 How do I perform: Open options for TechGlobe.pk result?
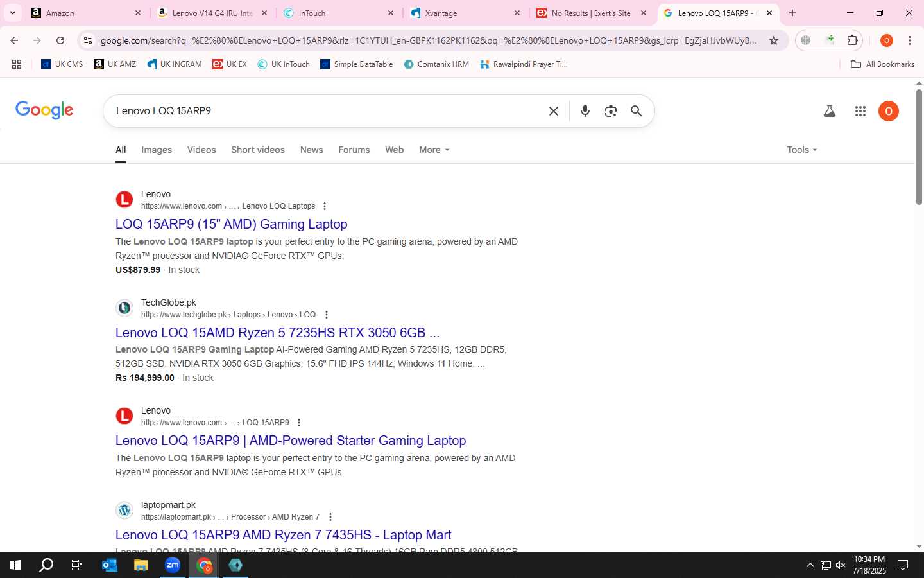click(327, 315)
